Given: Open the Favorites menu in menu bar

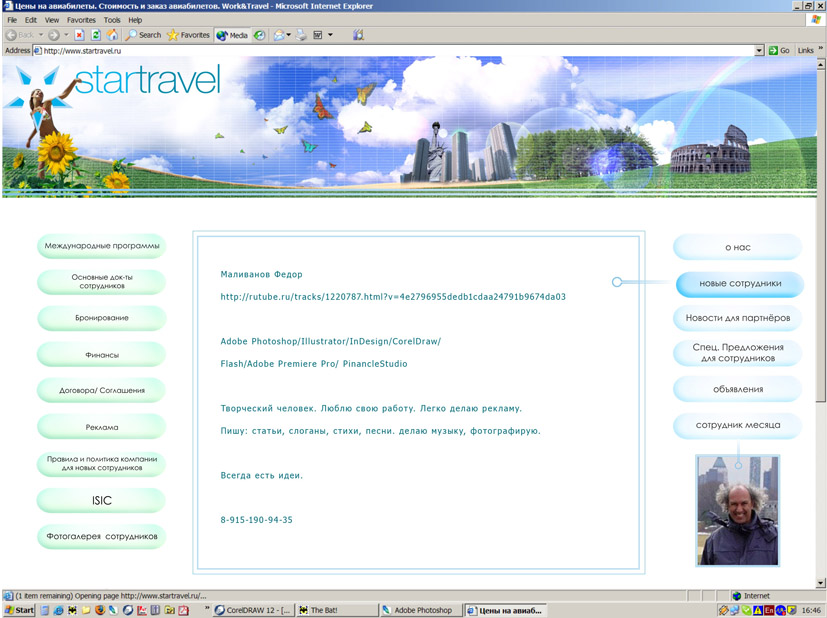Looking at the screenshot, I should click(82, 20).
